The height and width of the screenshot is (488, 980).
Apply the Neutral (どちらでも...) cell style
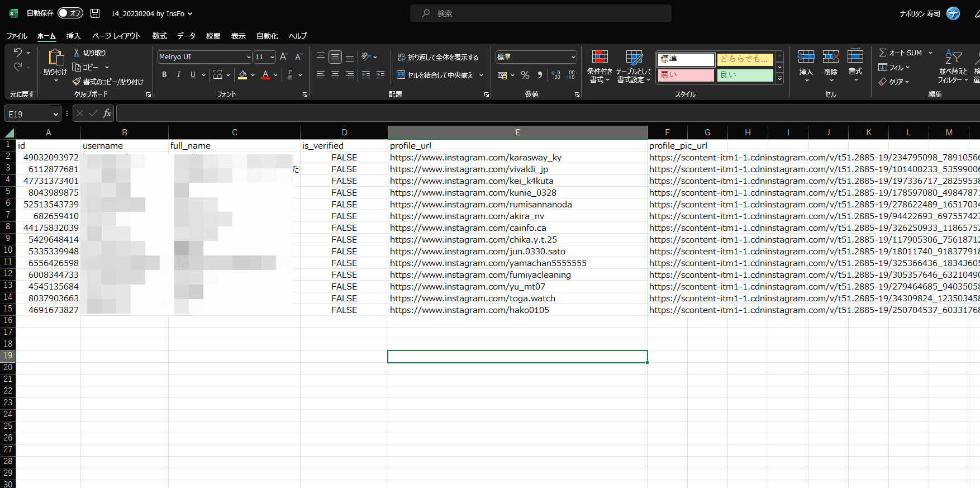coord(745,59)
